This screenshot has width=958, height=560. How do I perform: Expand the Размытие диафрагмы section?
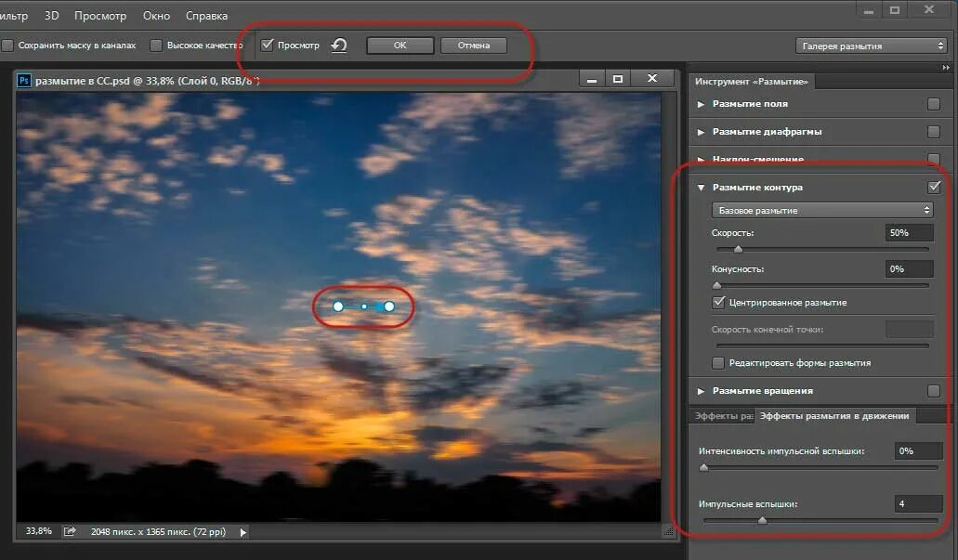(x=701, y=132)
